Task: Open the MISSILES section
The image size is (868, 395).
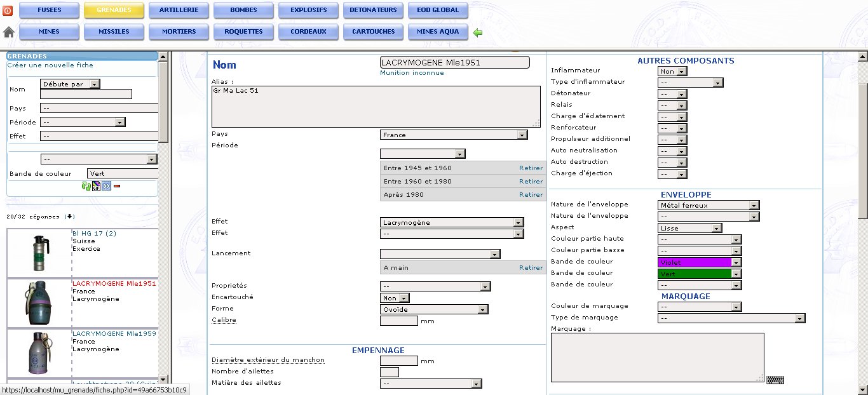Action: click(114, 32)
